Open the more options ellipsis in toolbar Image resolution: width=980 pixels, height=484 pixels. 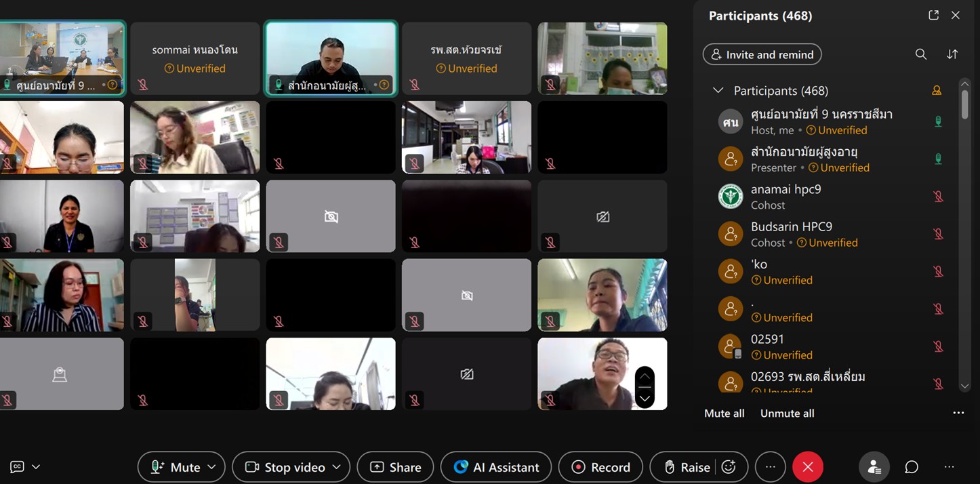[770, 467]
